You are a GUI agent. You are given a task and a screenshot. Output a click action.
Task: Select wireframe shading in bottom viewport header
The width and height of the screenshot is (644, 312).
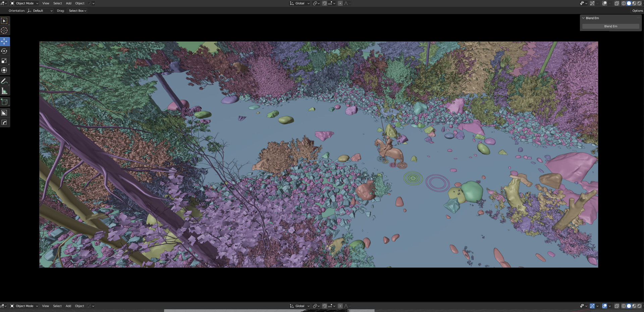click(624, 306)
